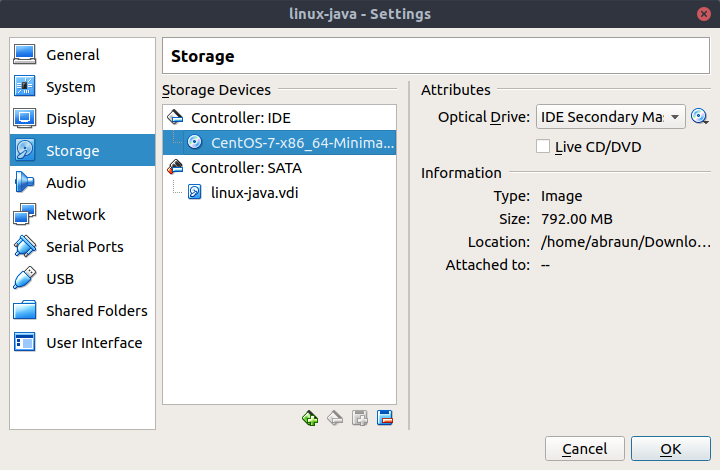
Task: Open the Serial Ports section
Action: pyautogui.click(x=83, y=247)
